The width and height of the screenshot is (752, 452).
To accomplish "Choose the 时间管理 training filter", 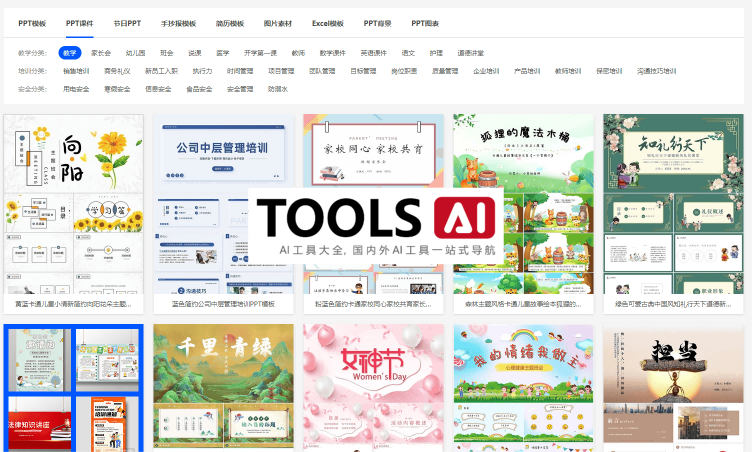I will click(240, 71).
